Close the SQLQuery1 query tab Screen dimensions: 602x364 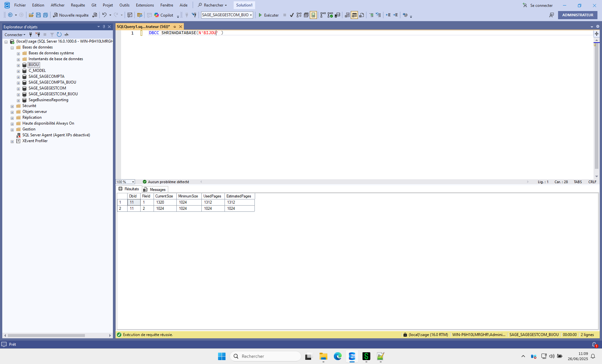tap(181, 27)
